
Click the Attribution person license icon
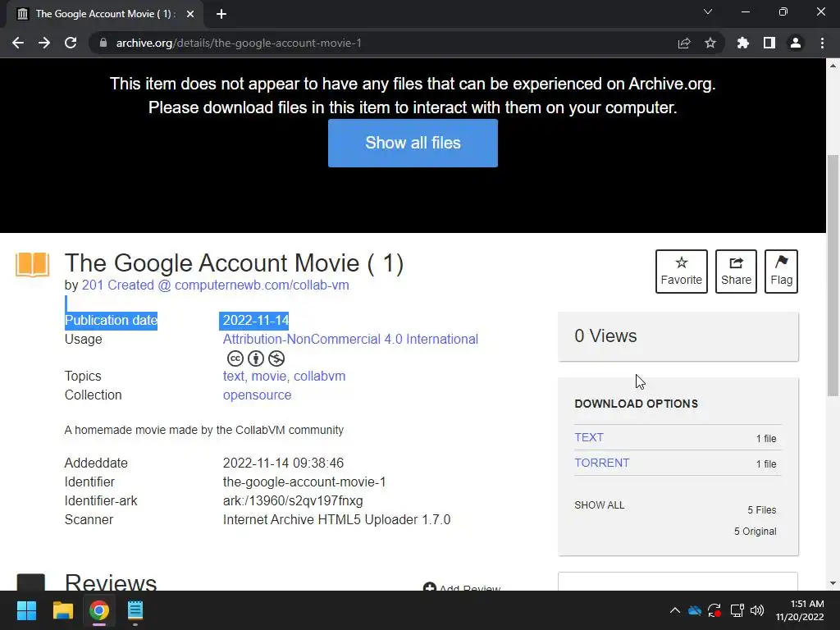click(256, 358)
